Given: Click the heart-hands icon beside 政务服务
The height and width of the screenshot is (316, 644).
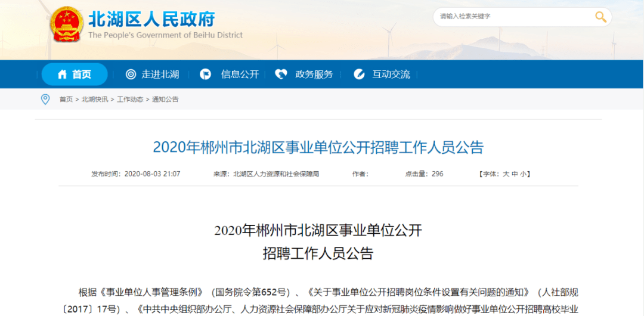Looking at the screenshot, I should [280, 75].
